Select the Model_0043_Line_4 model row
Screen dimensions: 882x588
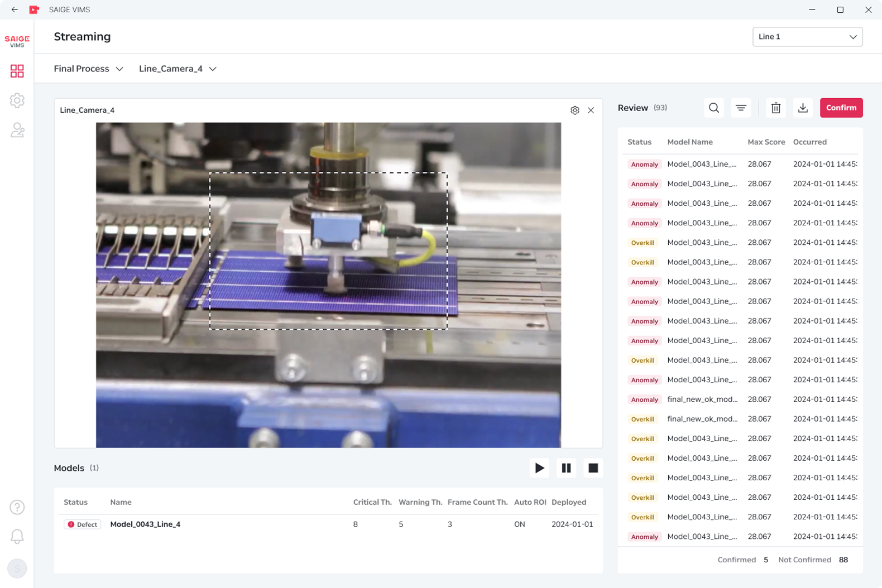click(328, 524)
